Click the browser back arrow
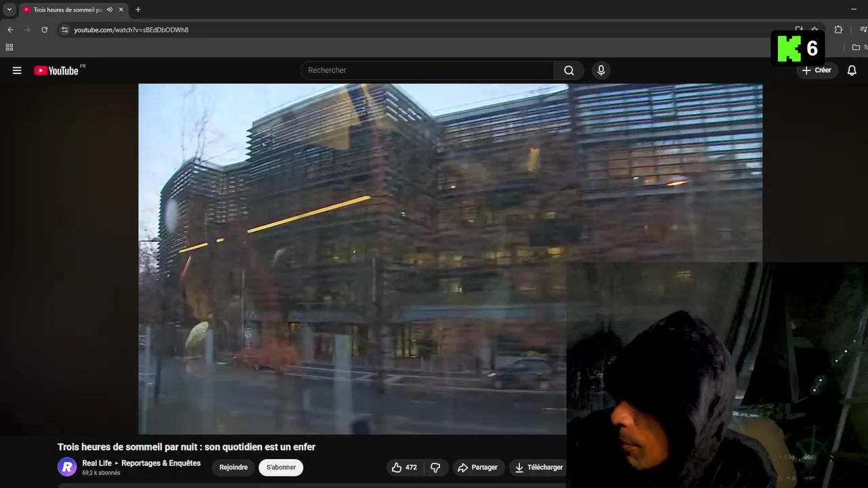 pos(10,30)
